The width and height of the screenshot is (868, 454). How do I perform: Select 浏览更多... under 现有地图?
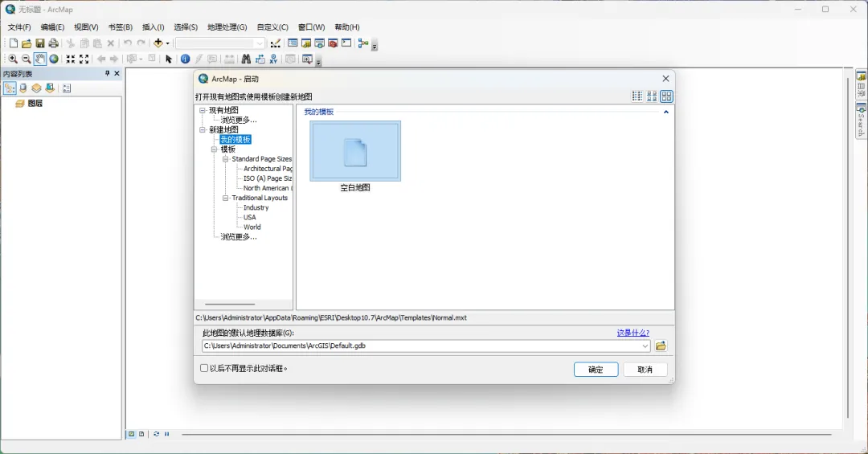coord(239,121)
